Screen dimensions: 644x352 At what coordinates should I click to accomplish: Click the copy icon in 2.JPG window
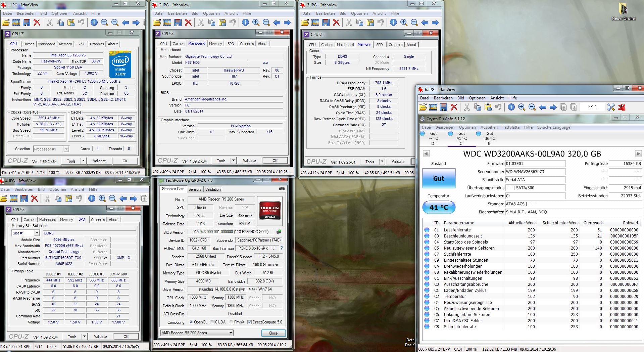[212, 23]
